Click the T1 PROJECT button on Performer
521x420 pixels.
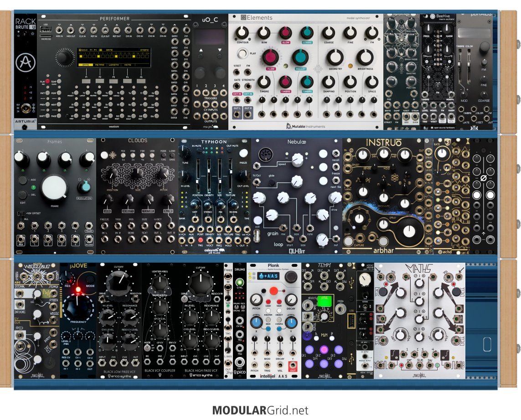pyautogui.click(x=77, y=93)
